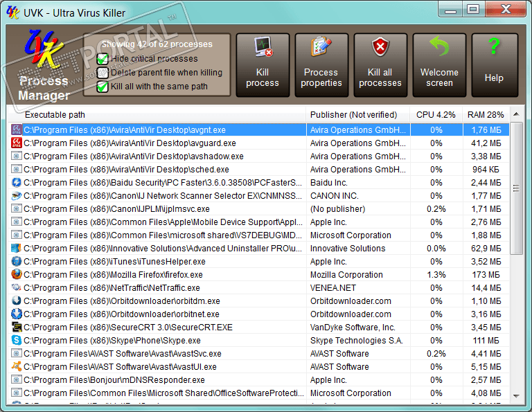Click the scrollbar down arrow
This screenshot has width=532, height=412.
click(x=516, y=395)
